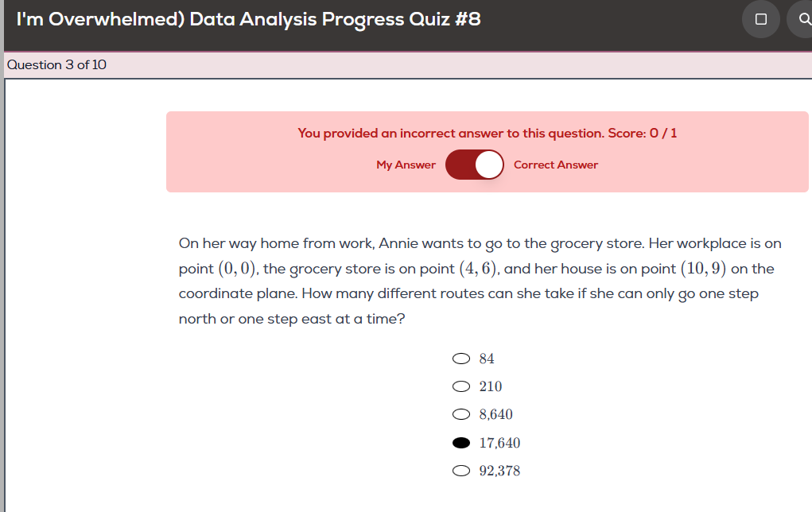
Task: Click the "Question 3 of 10" indicator
Action: coord(56,65)
